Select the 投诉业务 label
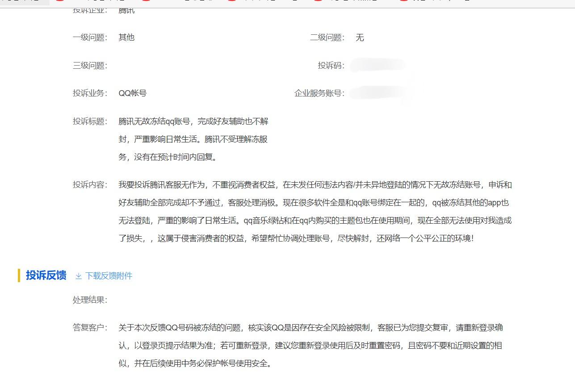Image resolution: width=575 pixels, height=392 pixels. (90, 93)
